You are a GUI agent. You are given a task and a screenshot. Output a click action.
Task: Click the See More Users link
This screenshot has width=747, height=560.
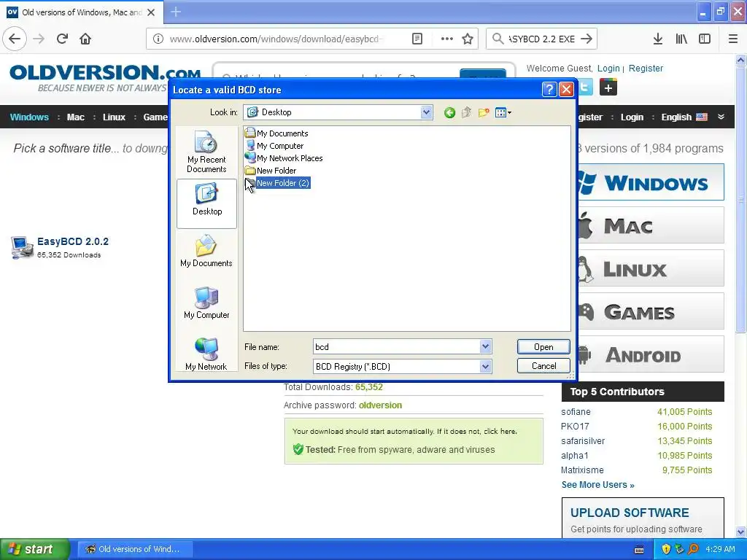coord(597,485)
